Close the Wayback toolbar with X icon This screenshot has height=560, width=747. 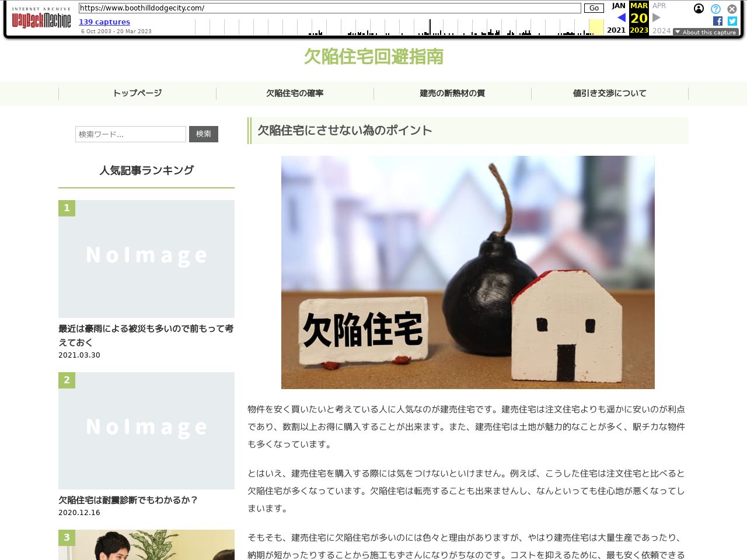732,9
